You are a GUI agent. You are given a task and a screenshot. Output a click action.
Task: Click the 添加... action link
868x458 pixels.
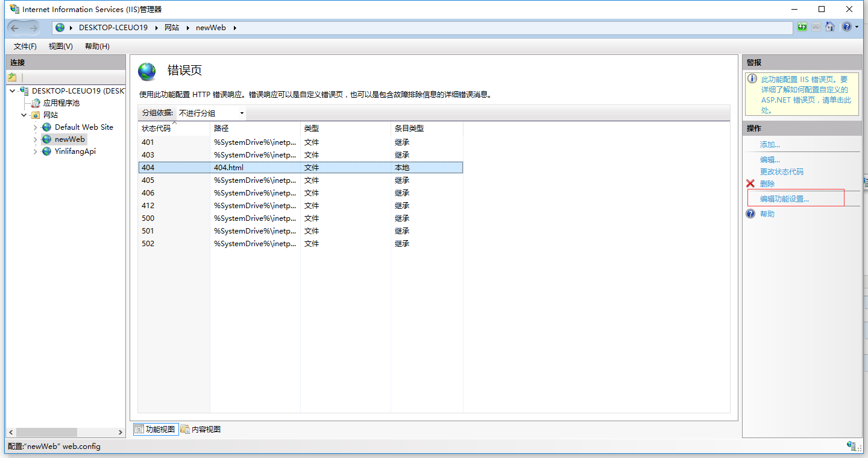(770, 145)
